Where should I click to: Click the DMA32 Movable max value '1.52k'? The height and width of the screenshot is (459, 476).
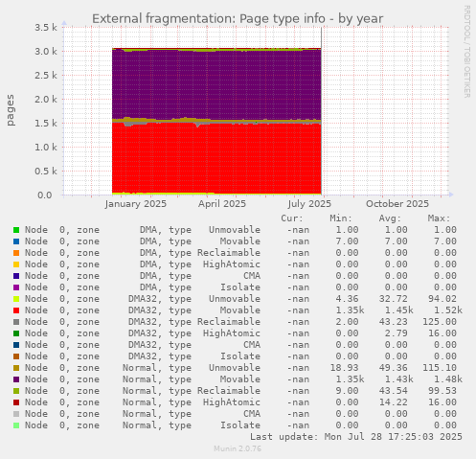click(x=448, y=310)
